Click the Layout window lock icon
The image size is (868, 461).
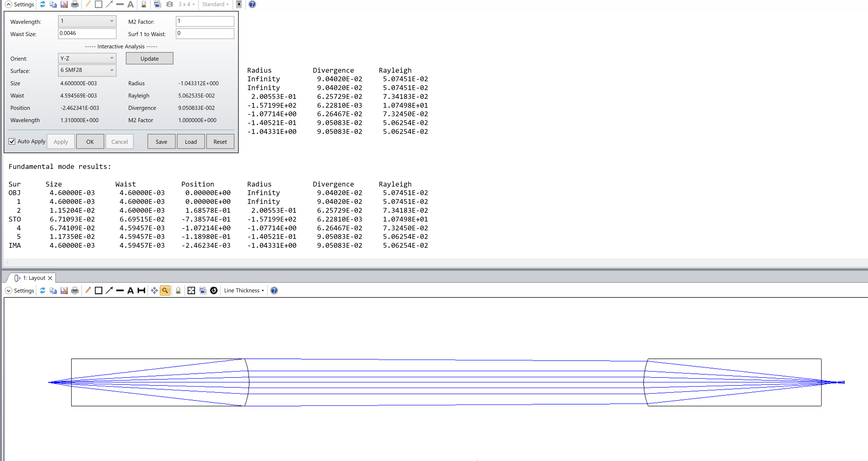click(178, 290)
